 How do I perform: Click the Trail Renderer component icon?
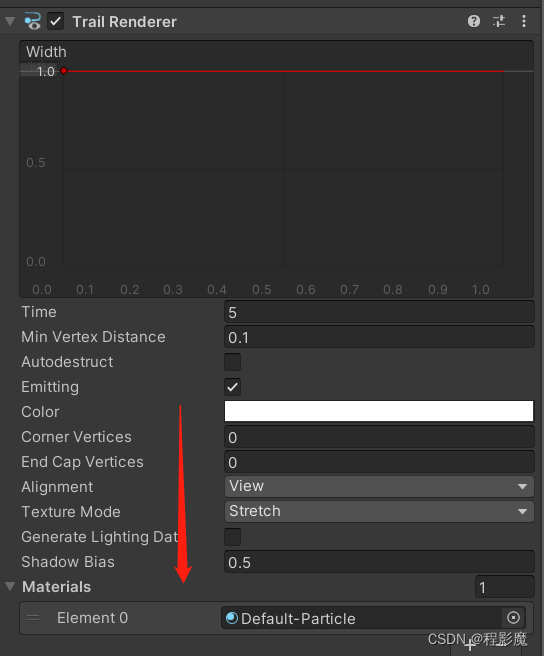coord(32,21)
